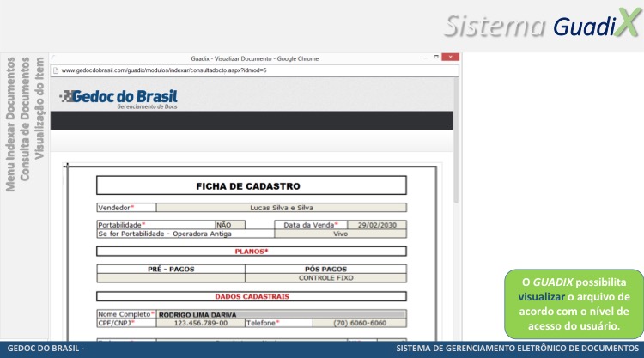Click the 'CPF/CNPJ' label
644x358 pixels.
tap(116, 323)
